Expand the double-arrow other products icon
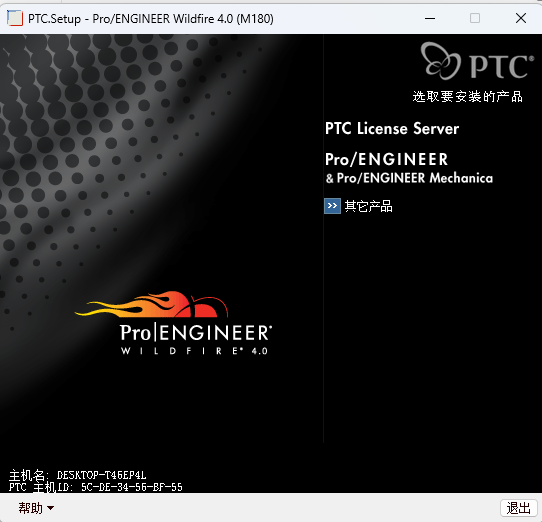Screen dimensions: 542x522 click(x=332, y=206)
